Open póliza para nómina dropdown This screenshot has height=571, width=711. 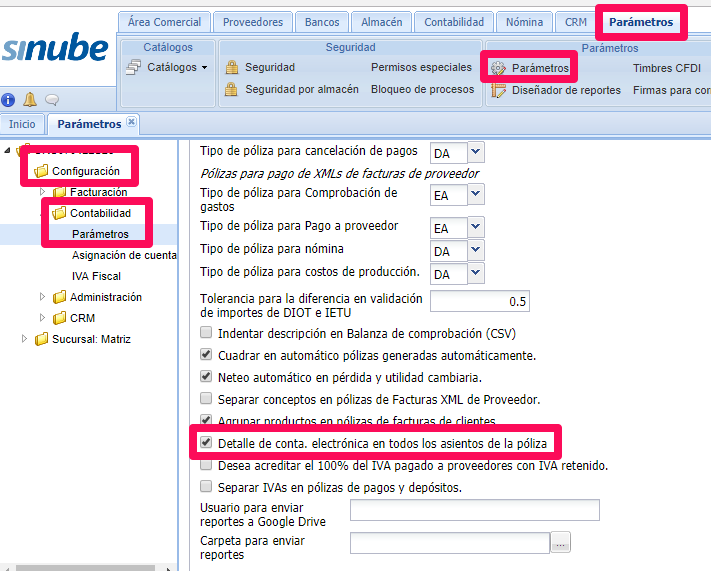[x=475, y=250]
